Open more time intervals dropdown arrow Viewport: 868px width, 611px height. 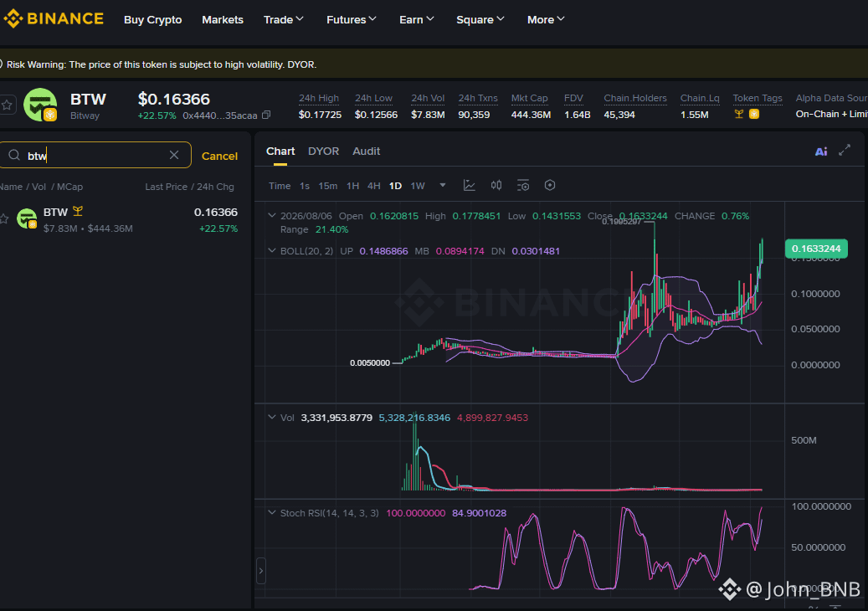pos(442,186)
